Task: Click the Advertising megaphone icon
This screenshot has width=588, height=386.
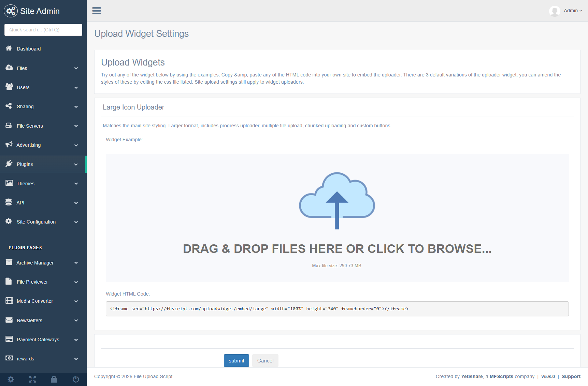Action: click(x=9, y=145)
